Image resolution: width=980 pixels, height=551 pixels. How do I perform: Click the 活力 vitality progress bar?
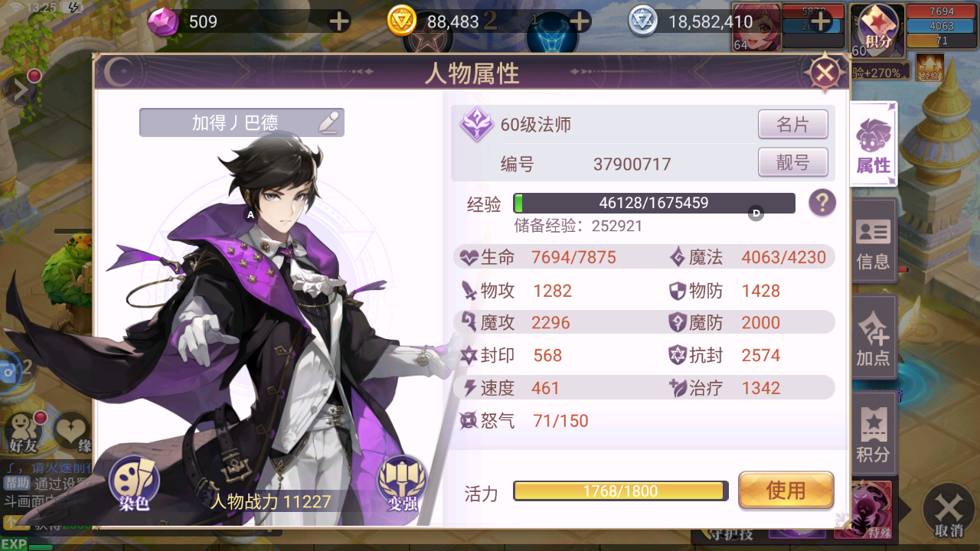tap(620, 491)
